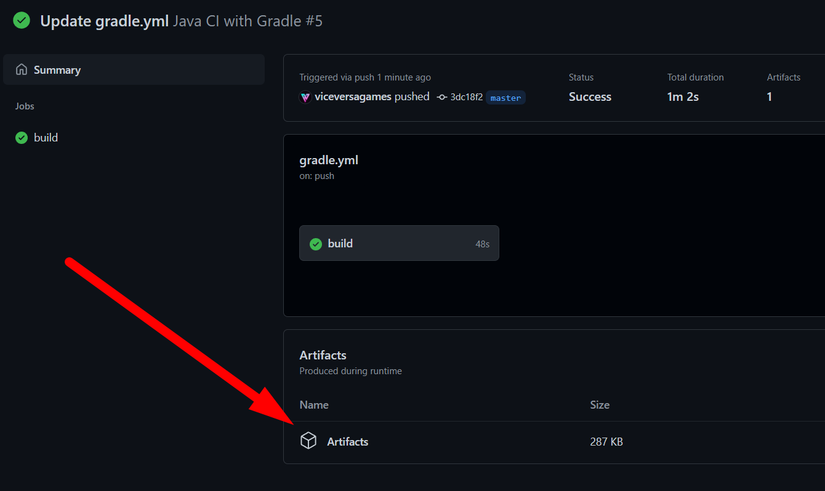Click 'Triggered via push 1 minute ago' text
This screenshot has width=825, height=491.
click(x=365, y=77)
